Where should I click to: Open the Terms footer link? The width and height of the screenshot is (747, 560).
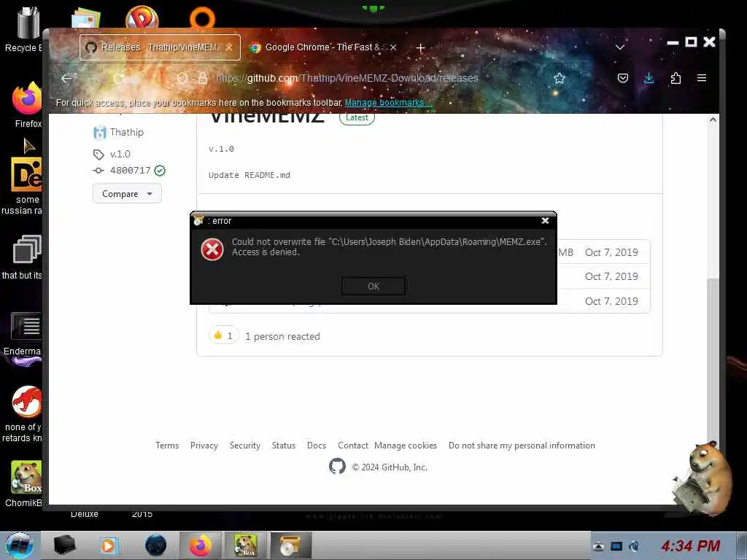point(167,446)
